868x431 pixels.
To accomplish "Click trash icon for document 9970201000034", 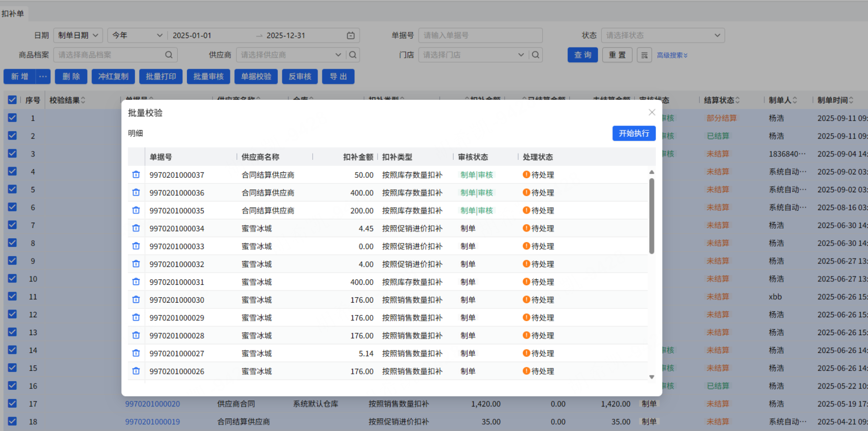I will tap(136, 228).
